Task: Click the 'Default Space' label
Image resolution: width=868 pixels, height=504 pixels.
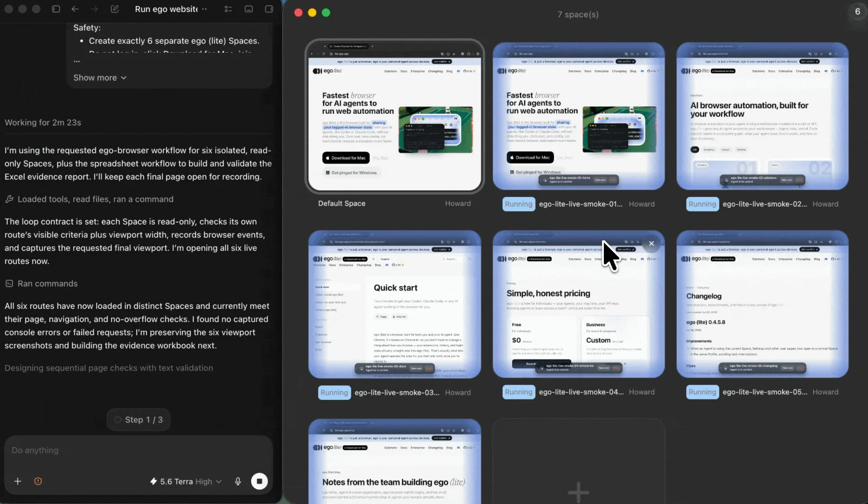Action: click(x=342, y=203)
